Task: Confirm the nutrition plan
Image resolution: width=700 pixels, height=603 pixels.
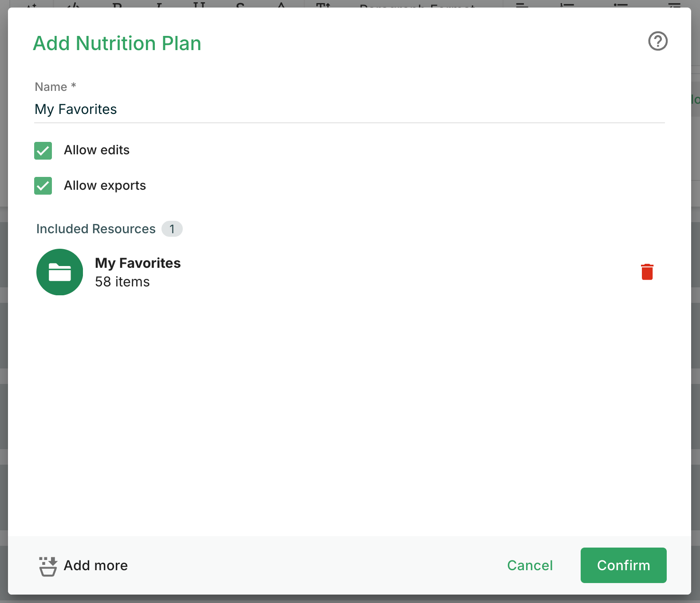Action: pos(623,565)
